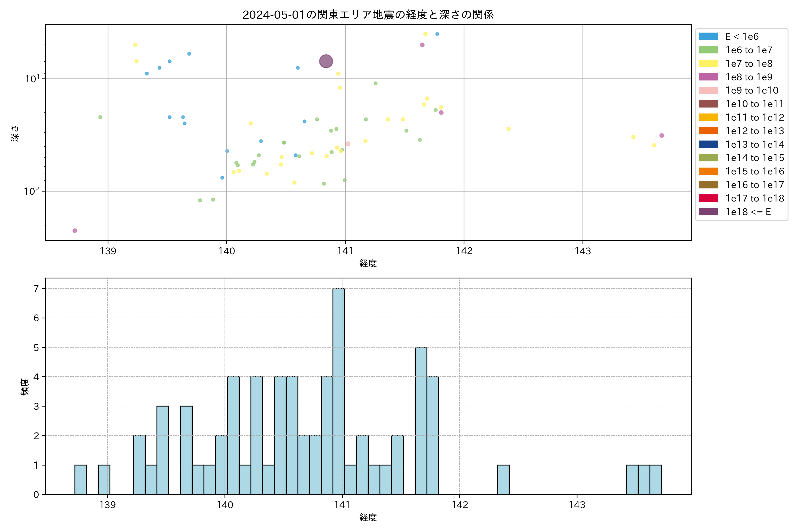Click the red 1e17 to 1e18 legend swatch
The width and height of the screenshot is (798, 532).
708,198
